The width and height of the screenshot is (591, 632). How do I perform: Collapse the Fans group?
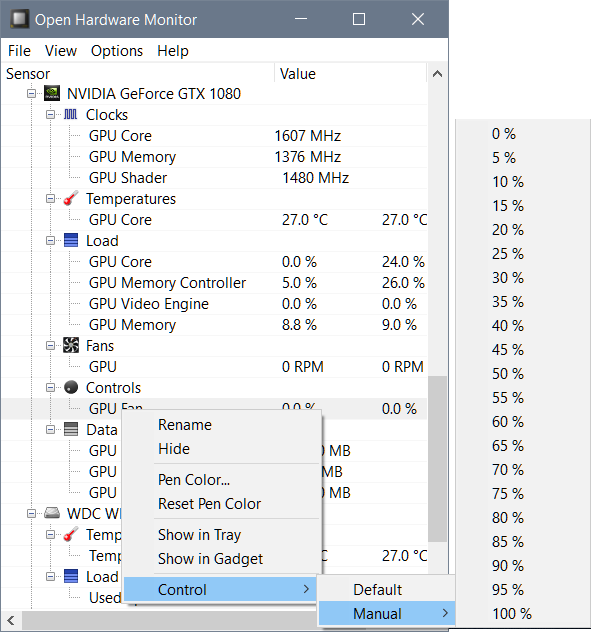pos(50,345)
